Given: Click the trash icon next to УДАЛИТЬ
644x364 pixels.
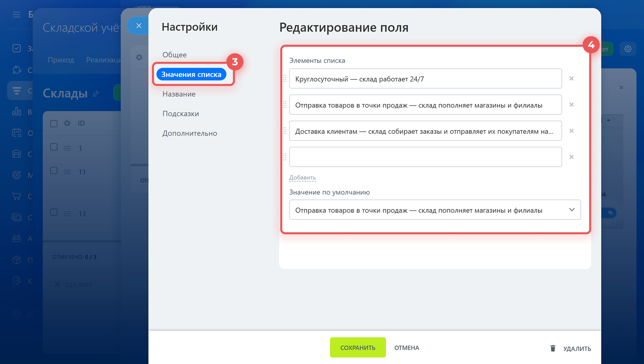Looking at the screenshot, I should pyautogui.click(x=553, y=348).
